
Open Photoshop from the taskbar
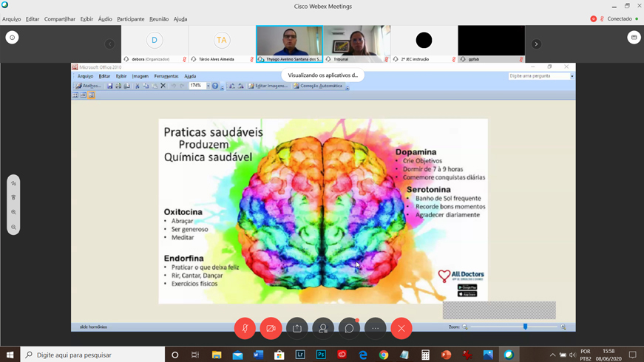pyautogui.click(x=321, y=355)
